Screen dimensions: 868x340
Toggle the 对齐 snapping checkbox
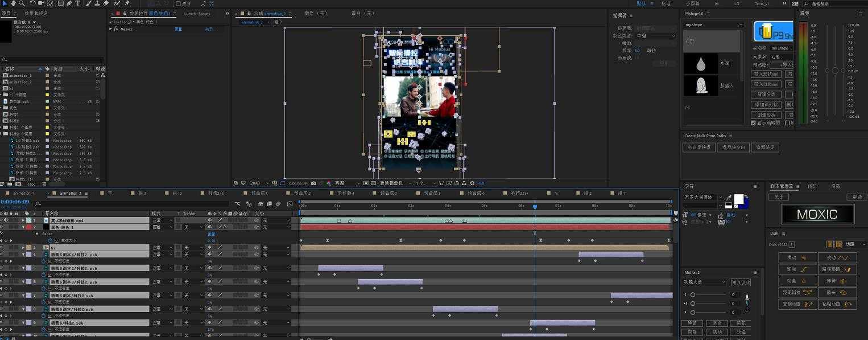tap(178, 3)
